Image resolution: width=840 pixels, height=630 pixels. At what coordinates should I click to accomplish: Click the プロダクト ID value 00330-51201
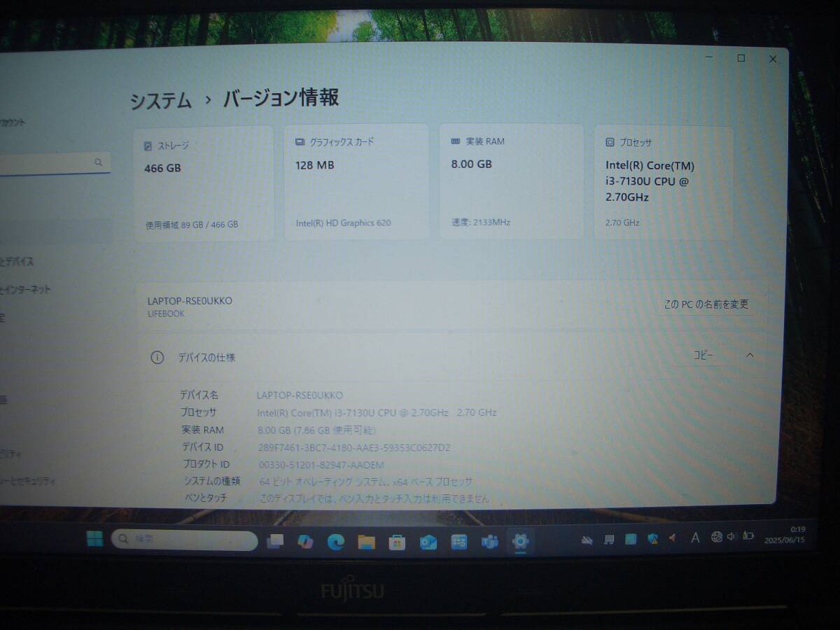click(321, 465)
